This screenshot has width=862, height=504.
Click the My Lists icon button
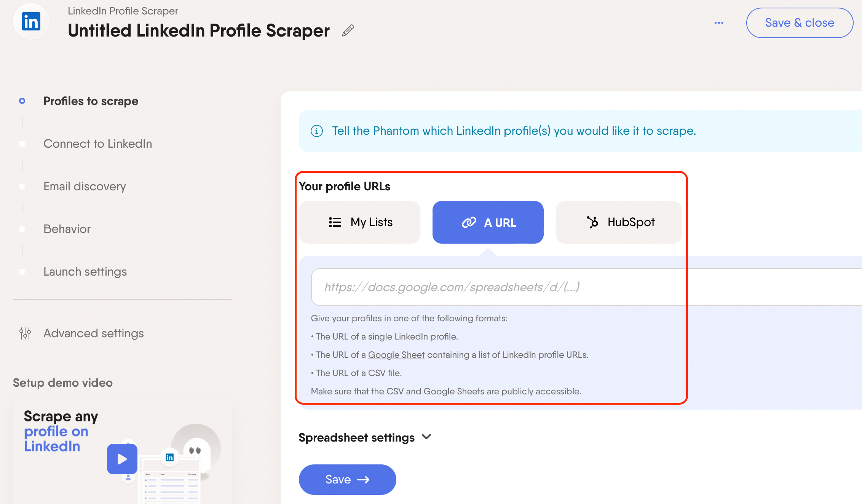pyautogui.click(x=361, y=223)
